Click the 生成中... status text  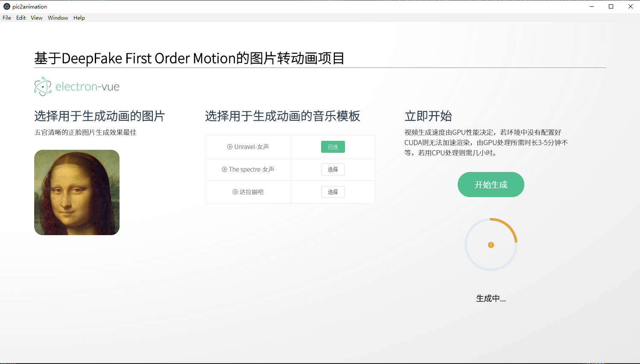tap(491, 298)
